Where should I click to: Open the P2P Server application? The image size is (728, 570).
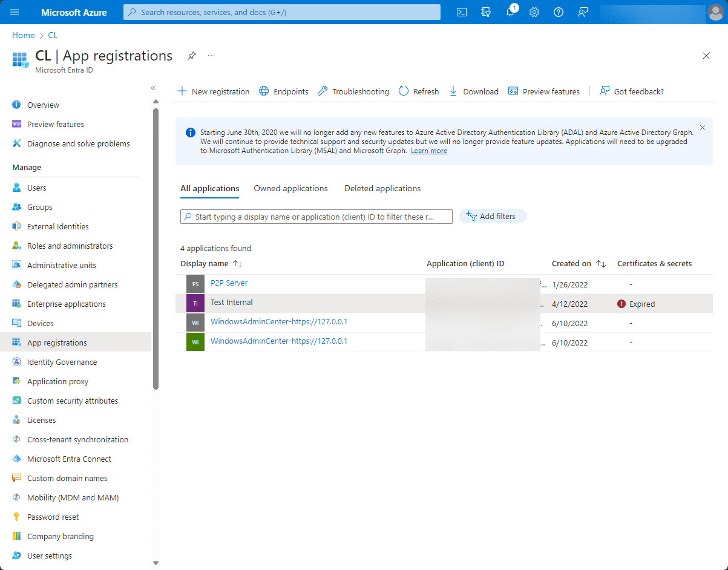[x=229, y=283]
